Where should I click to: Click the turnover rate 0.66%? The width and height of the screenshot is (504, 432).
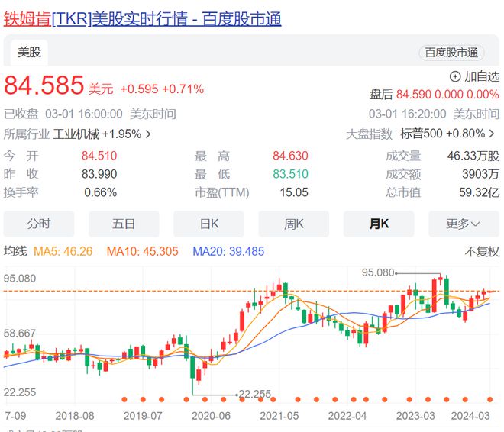click(x=100, y=192)
